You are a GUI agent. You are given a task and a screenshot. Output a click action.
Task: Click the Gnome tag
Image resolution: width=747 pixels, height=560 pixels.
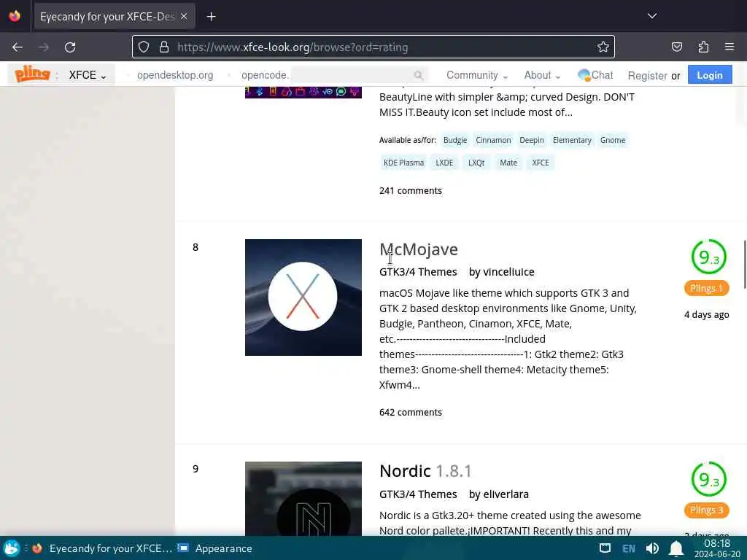pos(613,140)
